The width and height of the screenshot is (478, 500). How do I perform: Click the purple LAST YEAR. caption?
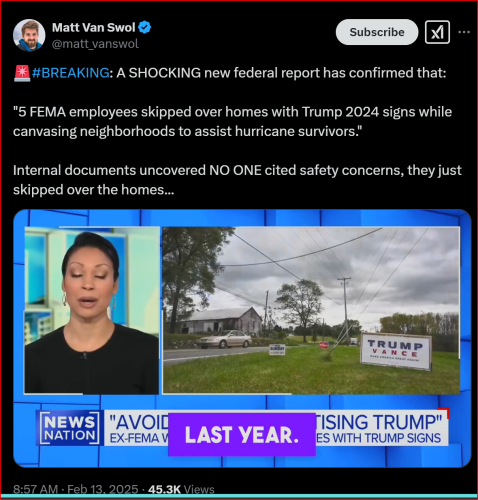(x=242, y=435)
